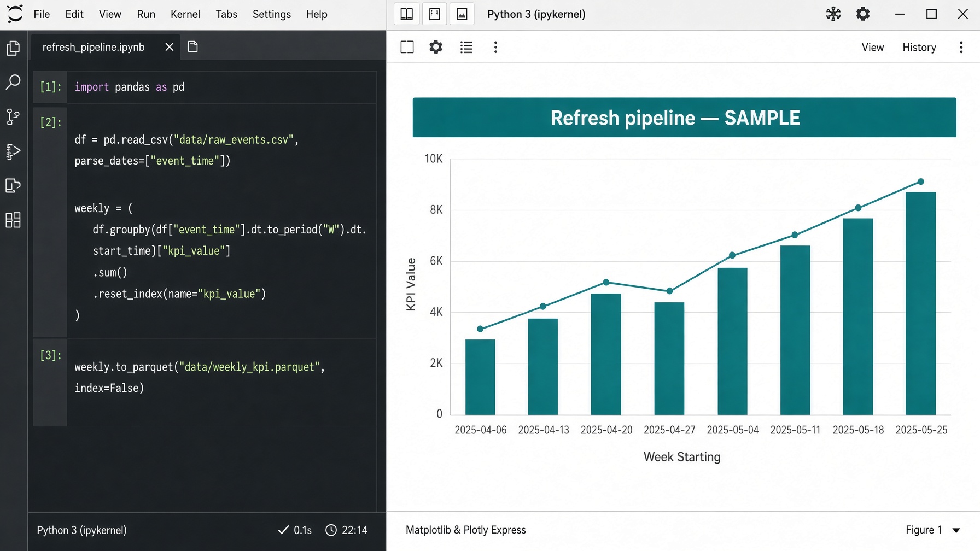Open the right-side kebab more options menu
980x551 pixels.
pyautogui.click(x=961, y=47)
